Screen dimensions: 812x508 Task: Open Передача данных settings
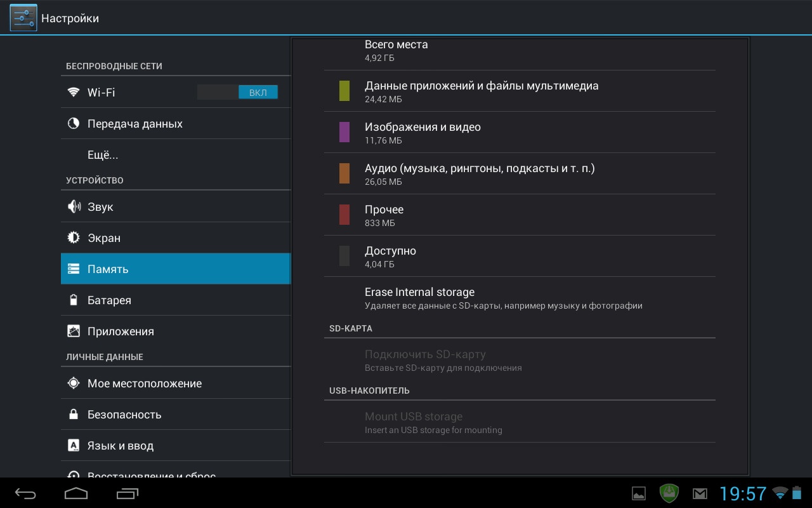click(x=135, y=124)
